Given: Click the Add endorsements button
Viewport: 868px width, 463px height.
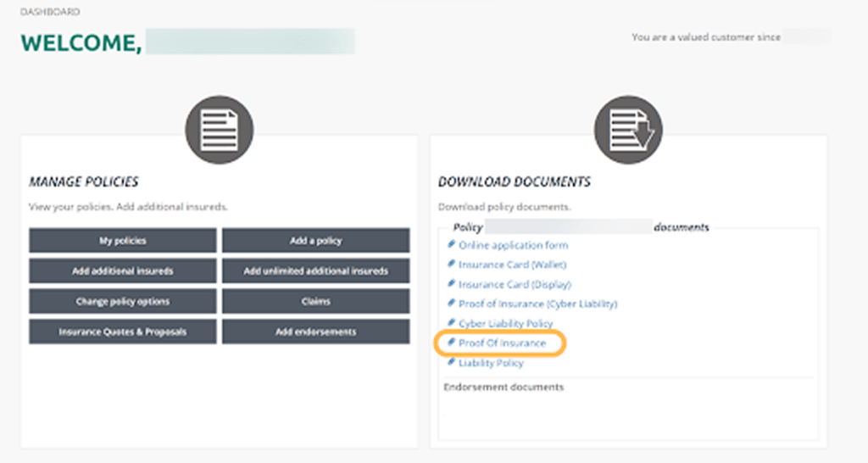Looking at the screenshot, I should coord(315,332).
